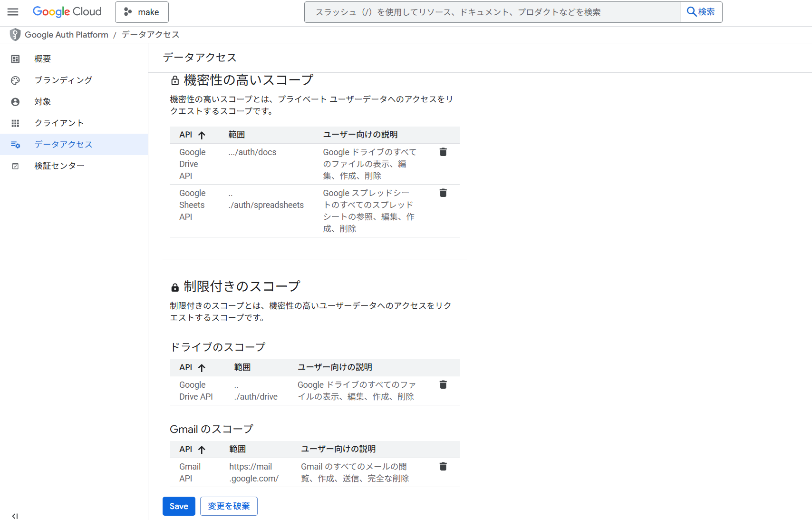Open the make project selector

(142, 12)
